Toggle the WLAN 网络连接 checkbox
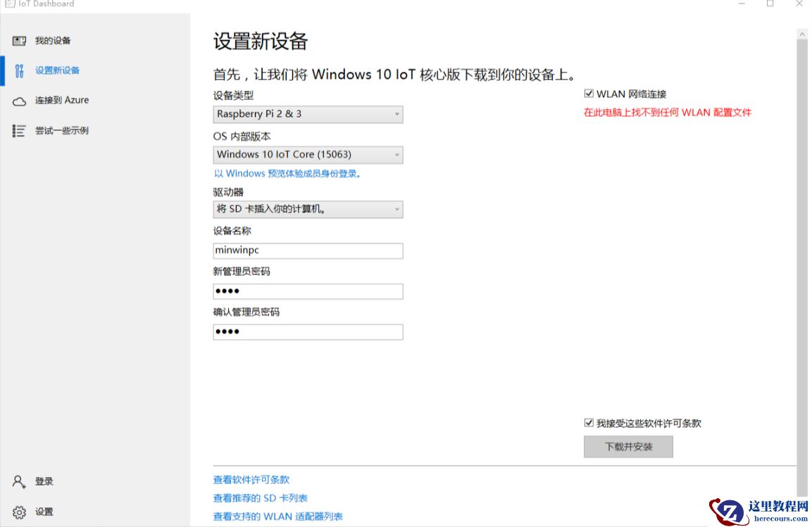Viewport: 812px width, 527px height. point(589,94)
